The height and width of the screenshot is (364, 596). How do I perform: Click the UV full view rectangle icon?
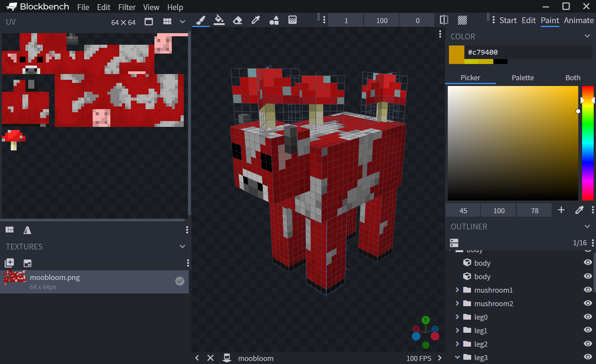[x=149, y=22]
